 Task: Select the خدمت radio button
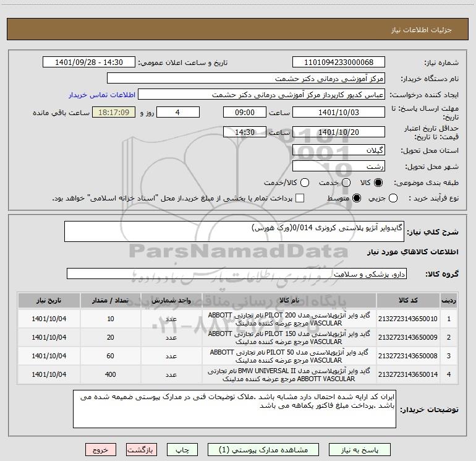pyautogui.click(x=346, y=183)
